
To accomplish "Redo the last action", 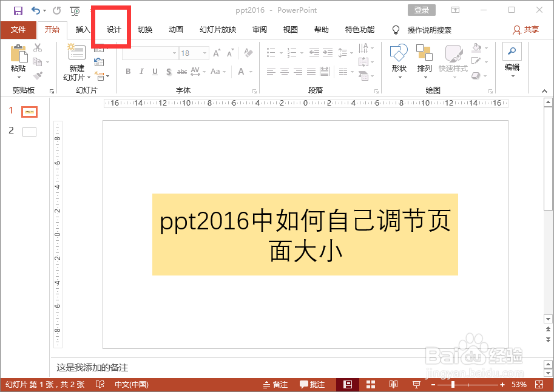I will pyautogui.click(x=56, y=10).
